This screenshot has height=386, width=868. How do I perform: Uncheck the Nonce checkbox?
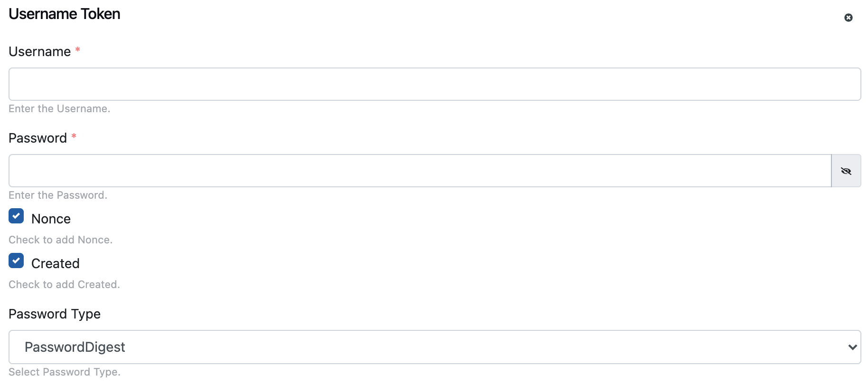[x=16, y=216]
